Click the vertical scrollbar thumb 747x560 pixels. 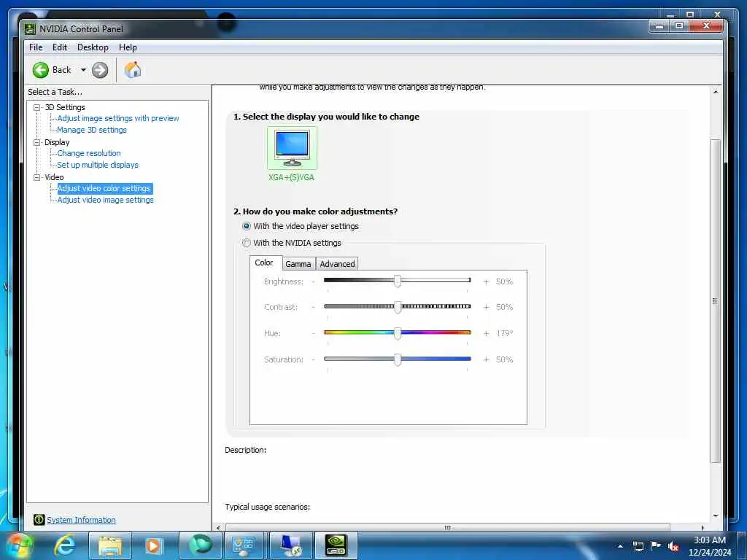coord(716,301)
